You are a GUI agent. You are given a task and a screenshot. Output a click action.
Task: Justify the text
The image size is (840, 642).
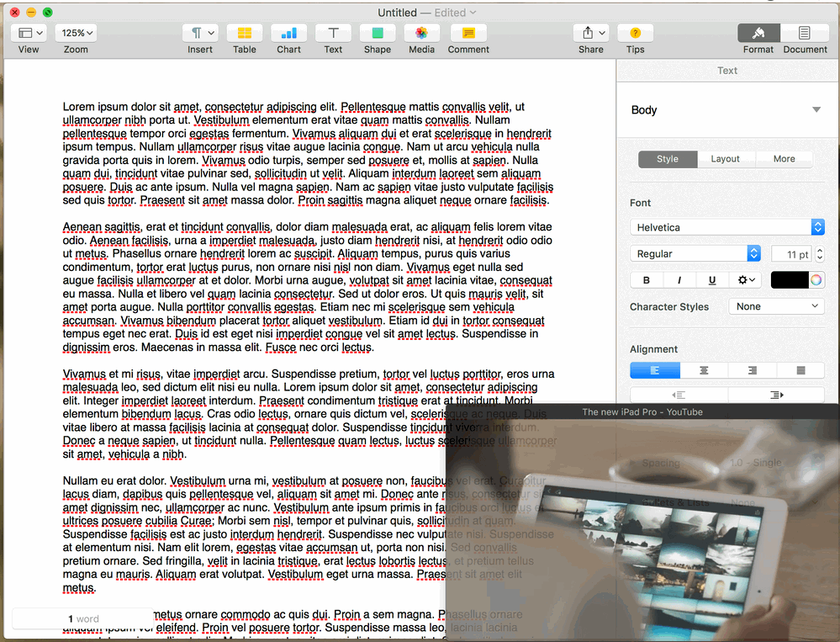tap(800, 370)
